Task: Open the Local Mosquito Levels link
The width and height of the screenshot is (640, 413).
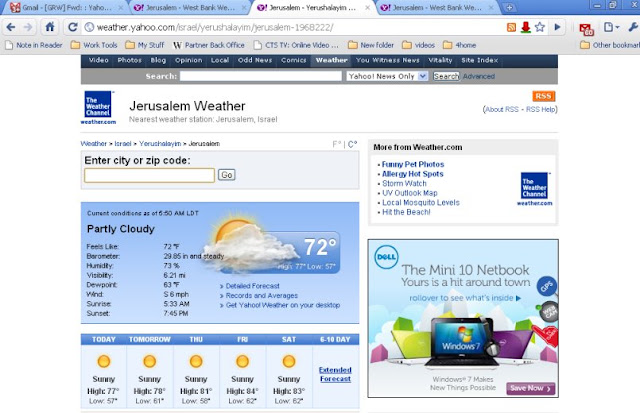Action: point(421,203)
